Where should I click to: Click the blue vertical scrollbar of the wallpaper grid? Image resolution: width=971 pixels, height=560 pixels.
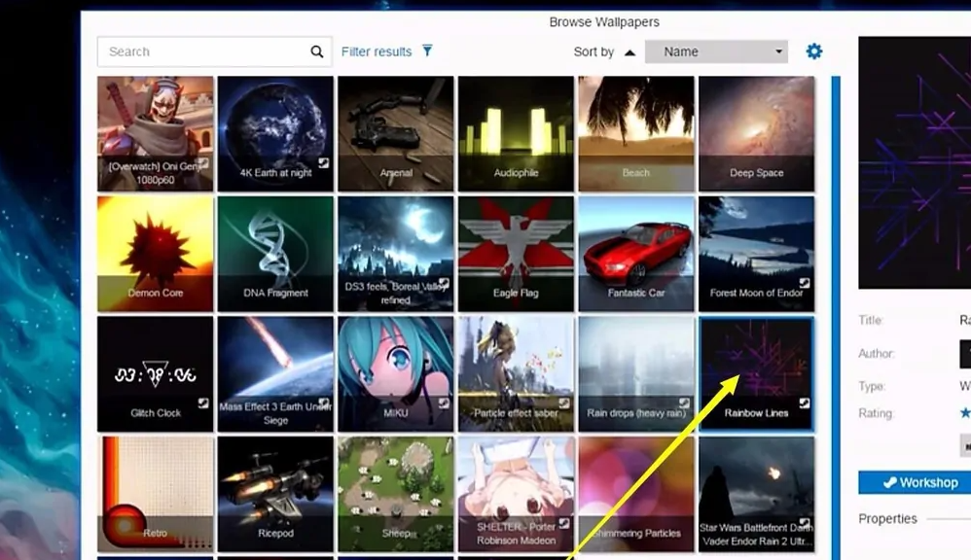(835, 292)
